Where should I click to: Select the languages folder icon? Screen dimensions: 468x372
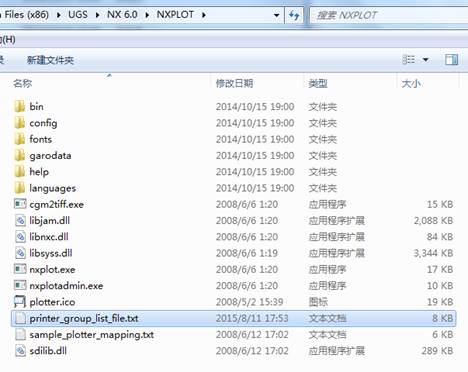(x=20, y=188)
